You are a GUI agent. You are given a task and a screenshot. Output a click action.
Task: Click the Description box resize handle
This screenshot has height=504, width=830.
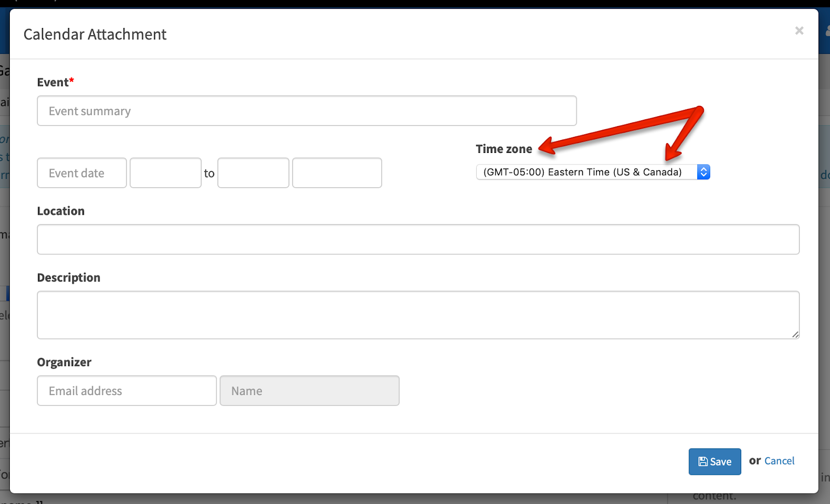coord(795,334)
